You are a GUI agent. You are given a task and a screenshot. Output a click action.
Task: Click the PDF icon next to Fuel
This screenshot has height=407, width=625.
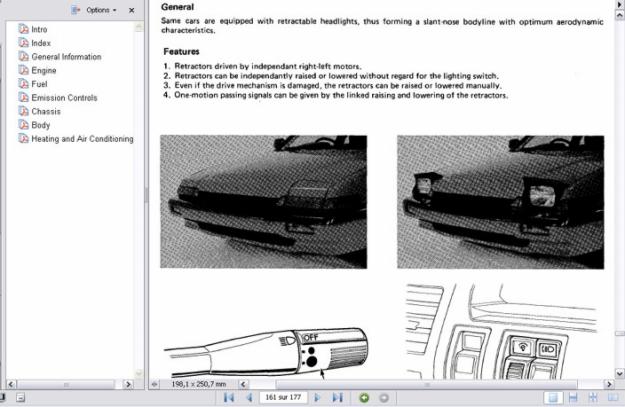click(24, 84)
